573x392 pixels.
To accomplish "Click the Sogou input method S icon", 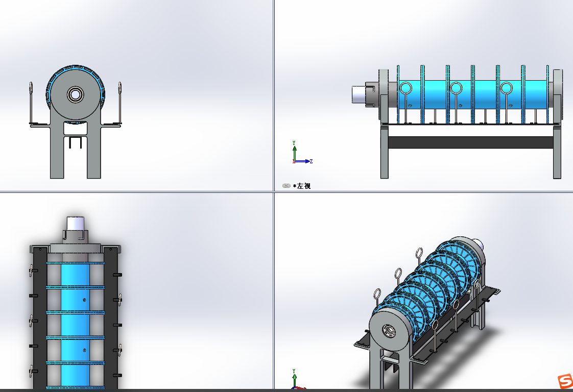I will 565,381.
